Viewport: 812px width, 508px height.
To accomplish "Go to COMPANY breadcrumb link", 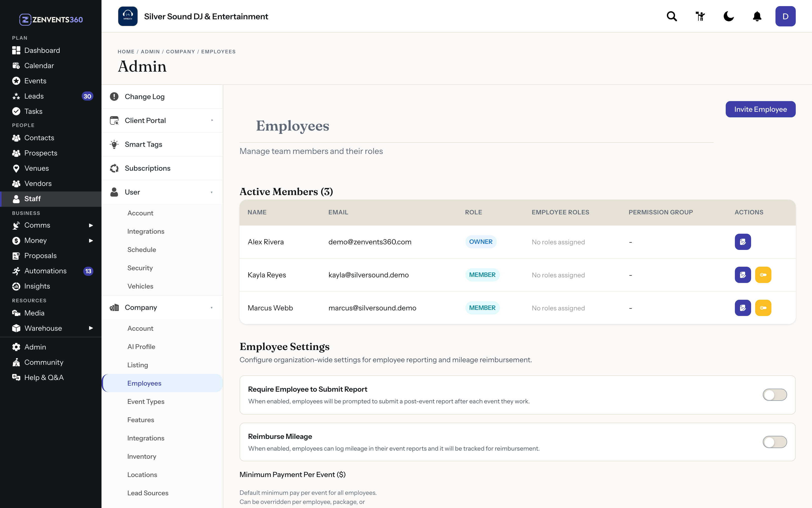I will 180,51.
